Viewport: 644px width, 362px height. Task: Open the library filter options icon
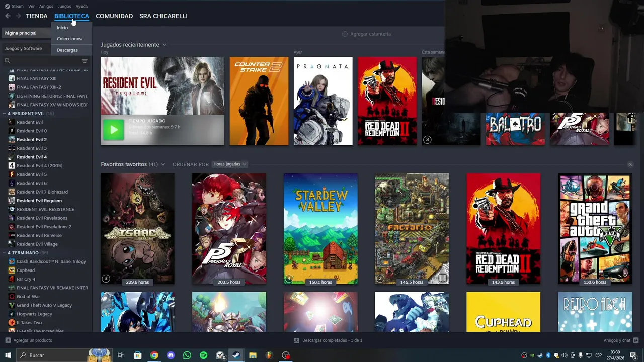pyautogui.click(x=85, y=61)
